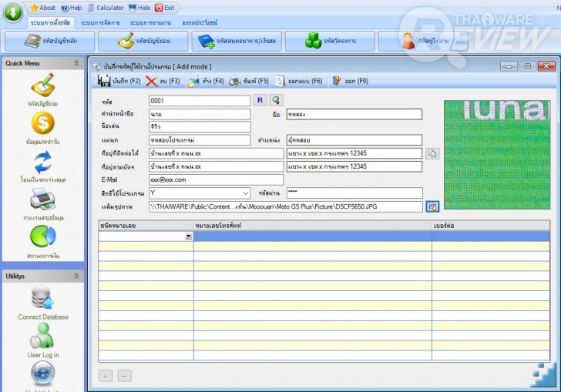Click the minus remove row button
Screen dimensions: 561x392
[x=124, y=376]
